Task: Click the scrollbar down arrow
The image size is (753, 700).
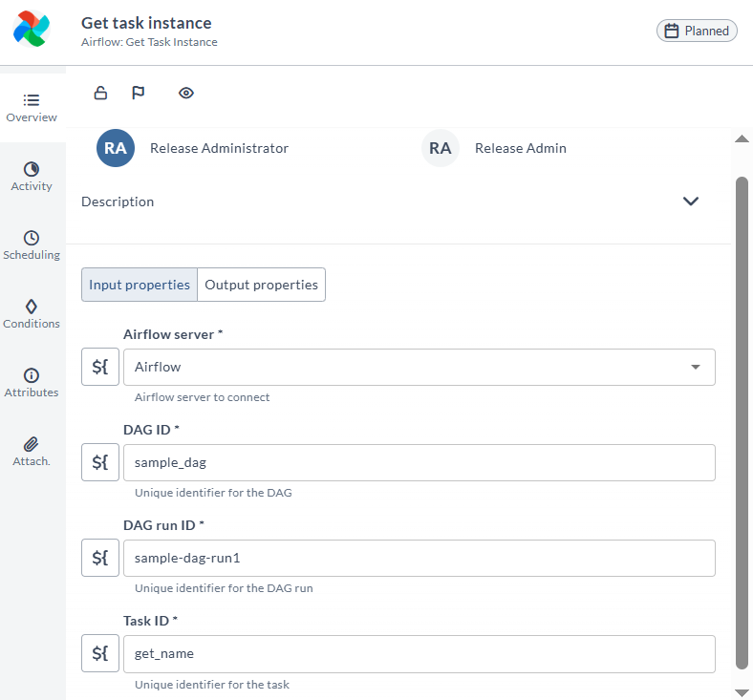Action: pyautogui.click(x=742, y=692)
